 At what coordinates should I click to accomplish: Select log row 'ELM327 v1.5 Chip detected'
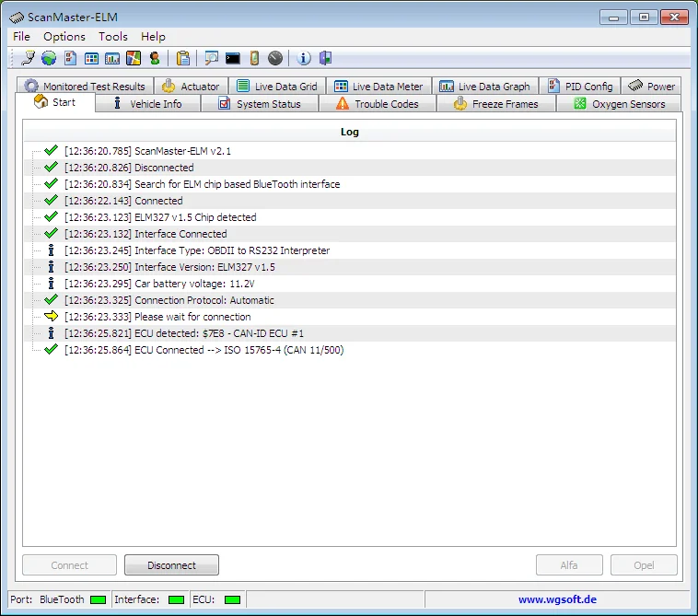[349, 217]
